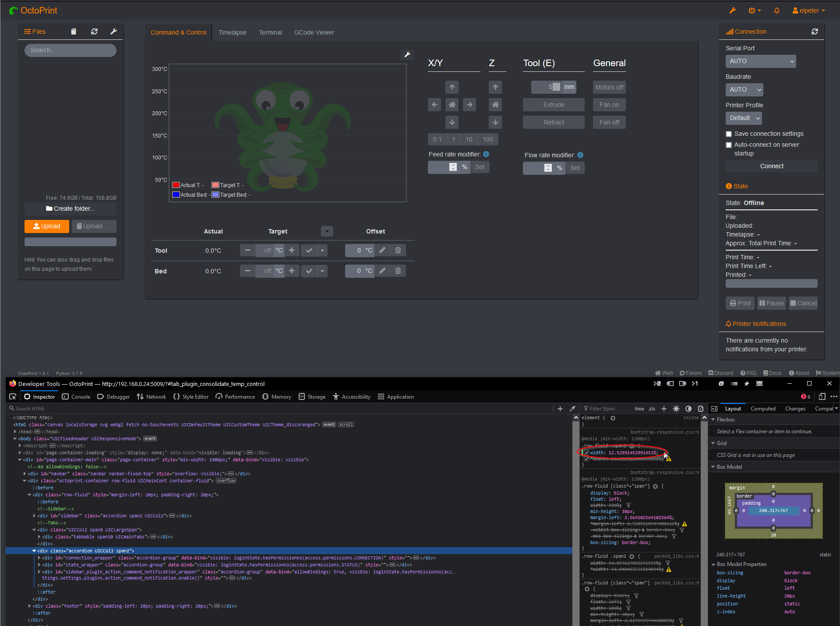Enable Auto-connect on server startup
The image size is (840, 626).
tap(728, 145)
